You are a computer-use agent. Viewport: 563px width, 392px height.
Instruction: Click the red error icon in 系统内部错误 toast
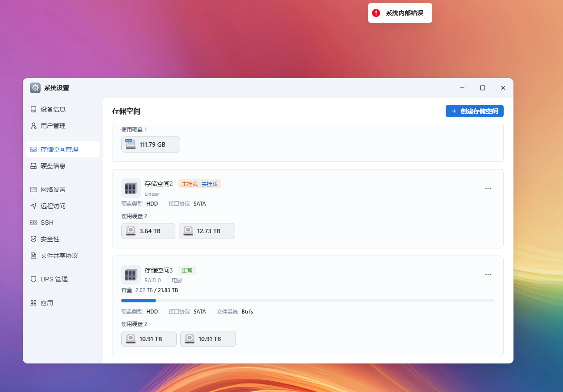376,13
